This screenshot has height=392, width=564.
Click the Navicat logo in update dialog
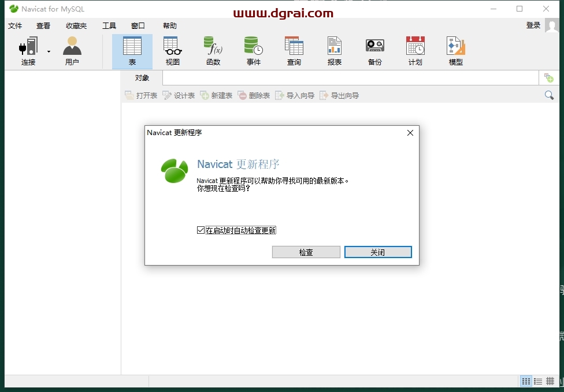coord(175,171)
